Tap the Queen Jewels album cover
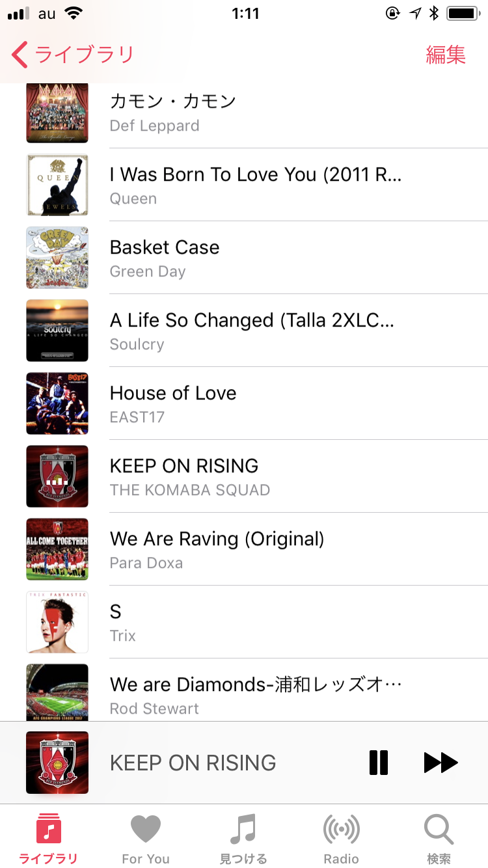Screen dimensions: 488x868 point(57,185)
